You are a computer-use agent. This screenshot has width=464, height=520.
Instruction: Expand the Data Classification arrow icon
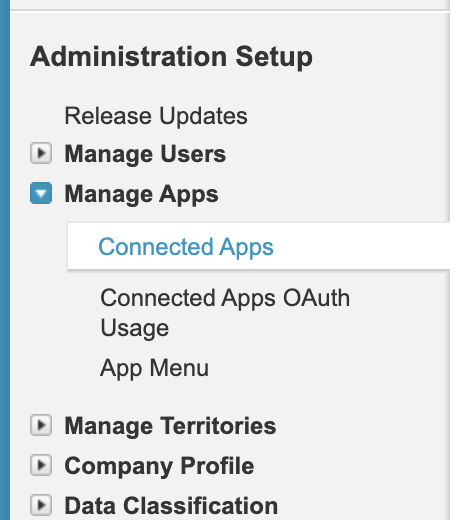(x=41, y=505)
